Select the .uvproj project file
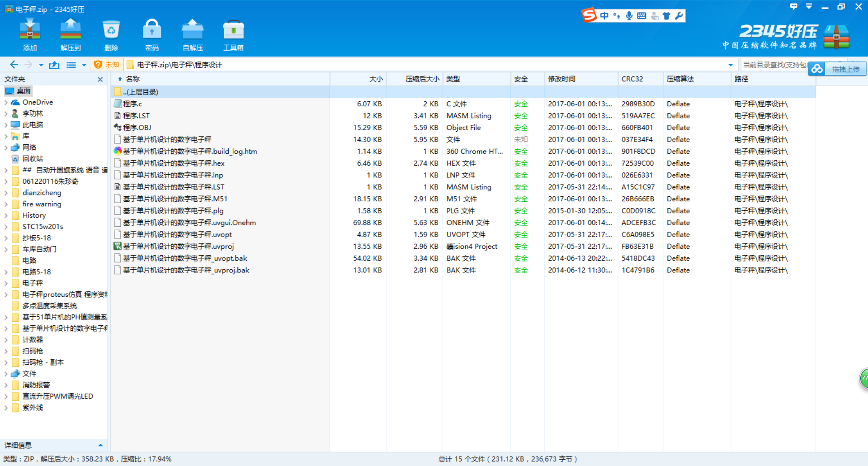Screen dimensions: 868x466 pyautogui.click(x=178, y=246)
